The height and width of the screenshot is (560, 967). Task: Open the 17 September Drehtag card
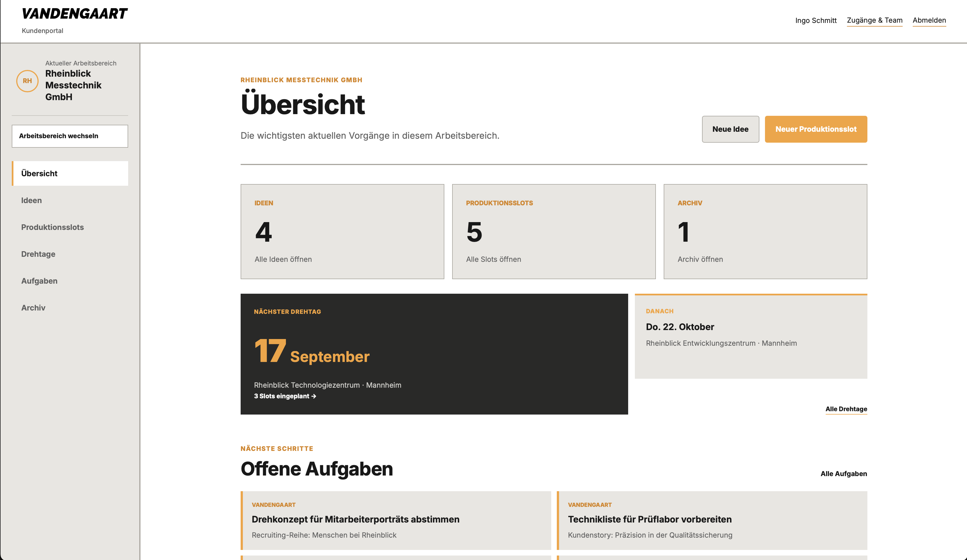click(x=434, y=354)
